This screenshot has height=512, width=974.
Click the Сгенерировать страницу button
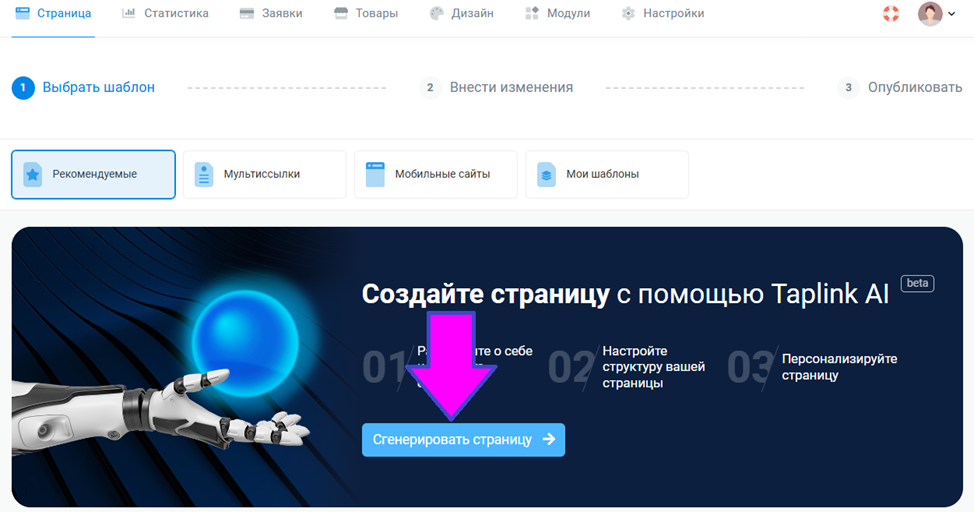463,440
